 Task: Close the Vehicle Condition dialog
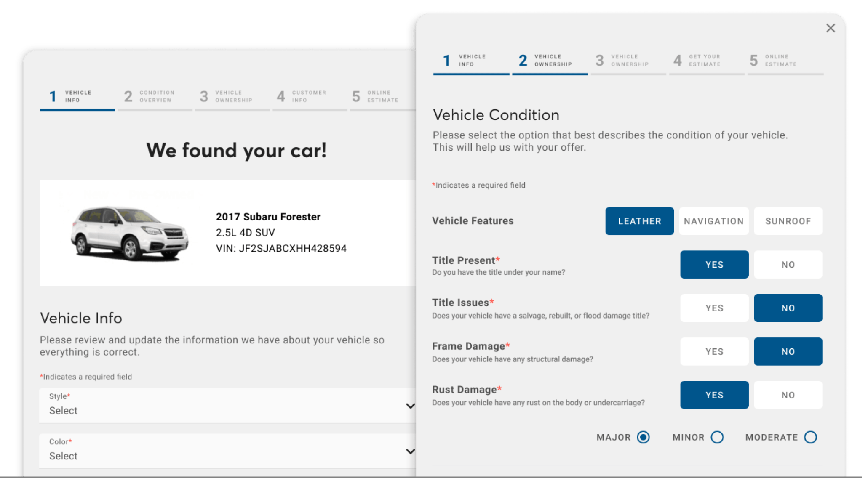pos(830,28)
